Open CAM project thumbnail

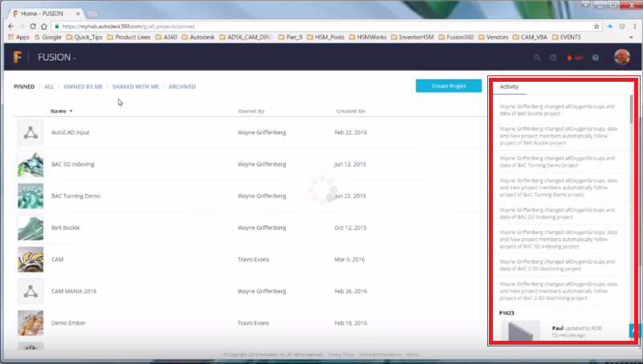(x=31, y=260)
